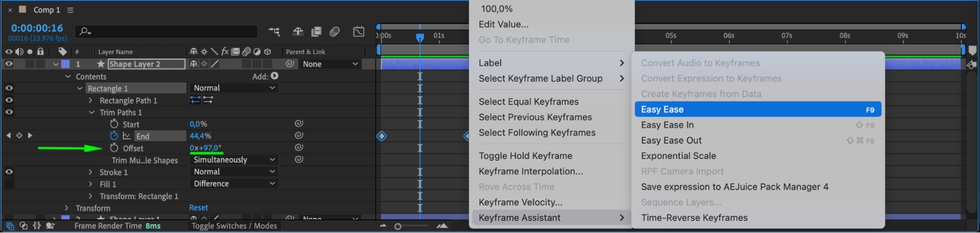
Task: Open the Fill 1 Difference blend mode dropdown
Action: tap(234, 183)
